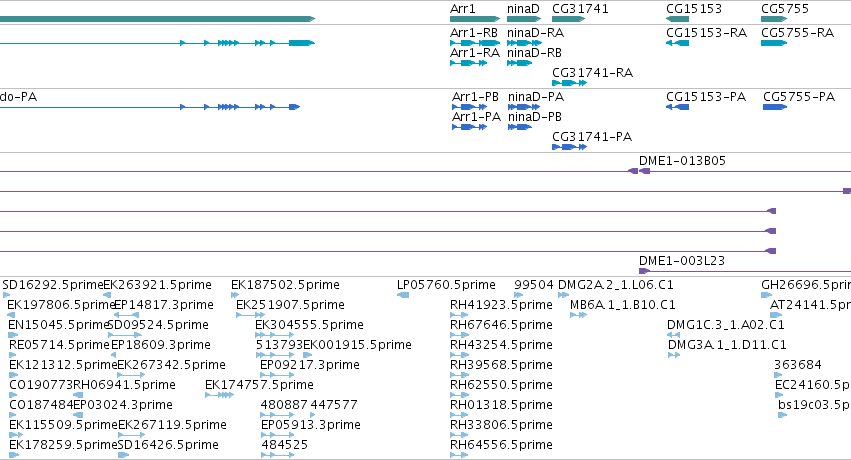Open the Arr1-RA transcript
This screenshot has height=460, width=851.
point(475,53)
